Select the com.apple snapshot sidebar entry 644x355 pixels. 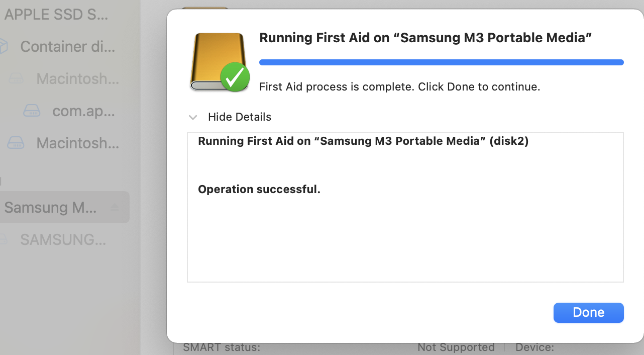[x=83, y=111]
